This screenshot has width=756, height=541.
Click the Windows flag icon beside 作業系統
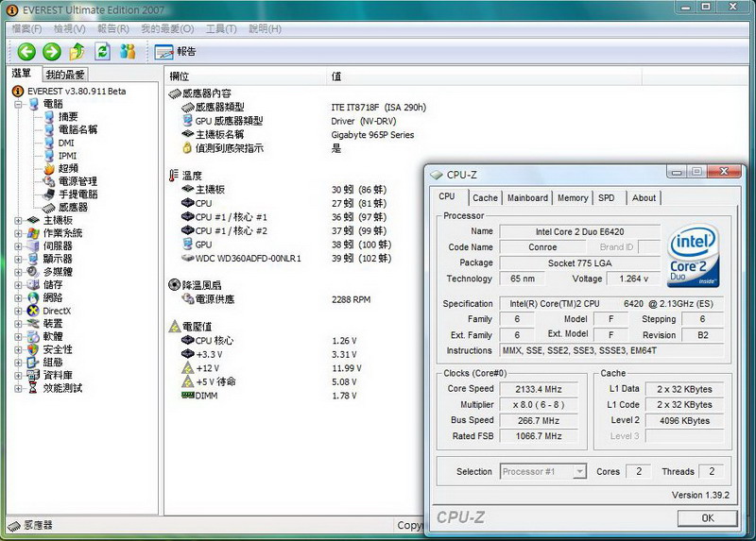pos(33,233)
